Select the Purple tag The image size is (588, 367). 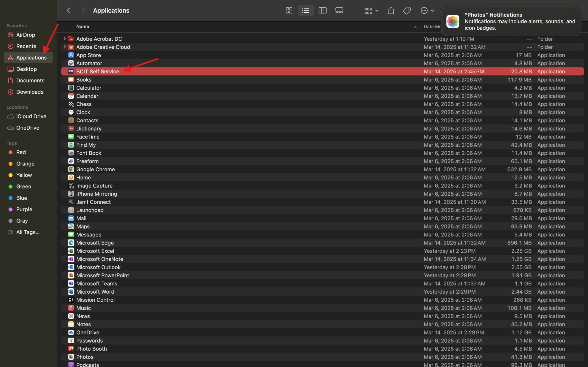coord(24,209)
